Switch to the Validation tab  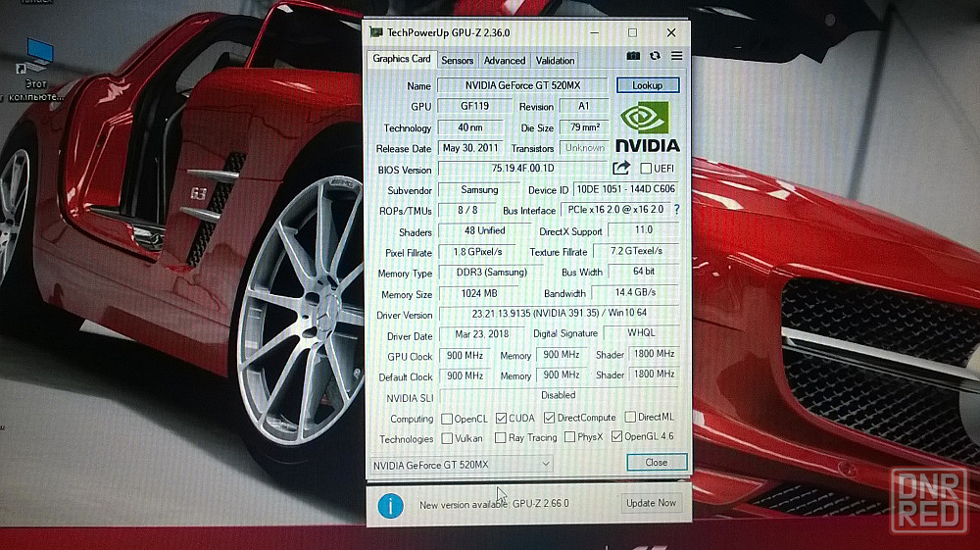coord(555,61)
